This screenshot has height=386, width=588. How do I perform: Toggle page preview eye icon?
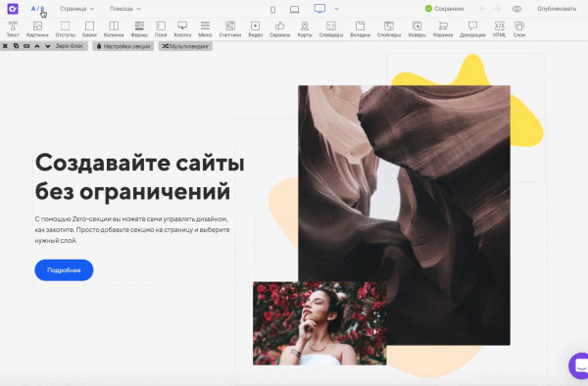[516, 9]
